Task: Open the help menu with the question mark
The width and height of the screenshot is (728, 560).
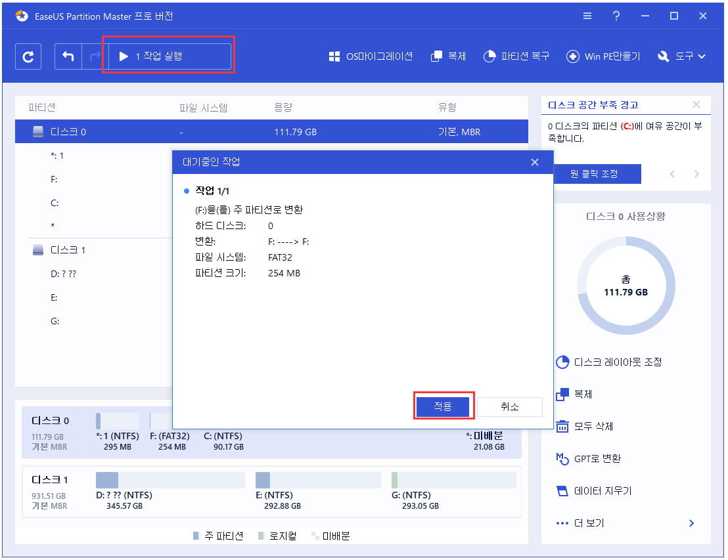Action: [x=616, y=16]
